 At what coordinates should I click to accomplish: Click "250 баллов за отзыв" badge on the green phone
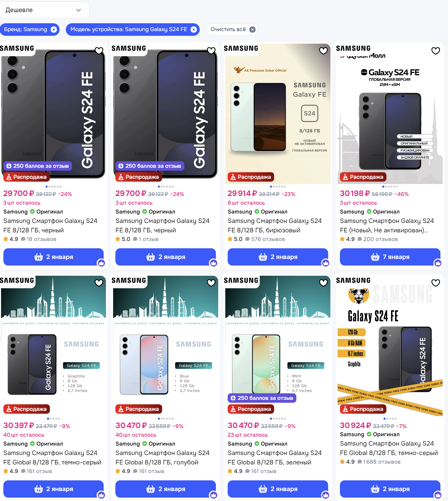pyautogui.click(x=262, y=398)
